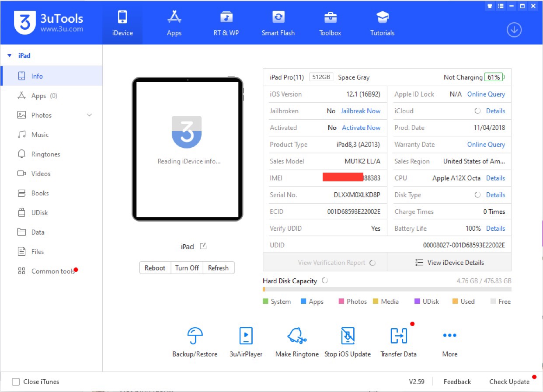Viewport: 543px width, 392px height.
Task: Click the V2.59 version label
Action: click(417, 382)
